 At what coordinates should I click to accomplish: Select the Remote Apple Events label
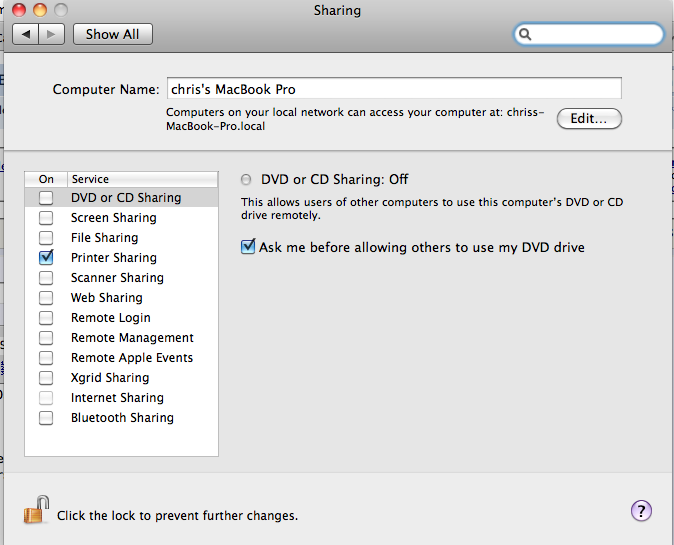click(132, 358)
